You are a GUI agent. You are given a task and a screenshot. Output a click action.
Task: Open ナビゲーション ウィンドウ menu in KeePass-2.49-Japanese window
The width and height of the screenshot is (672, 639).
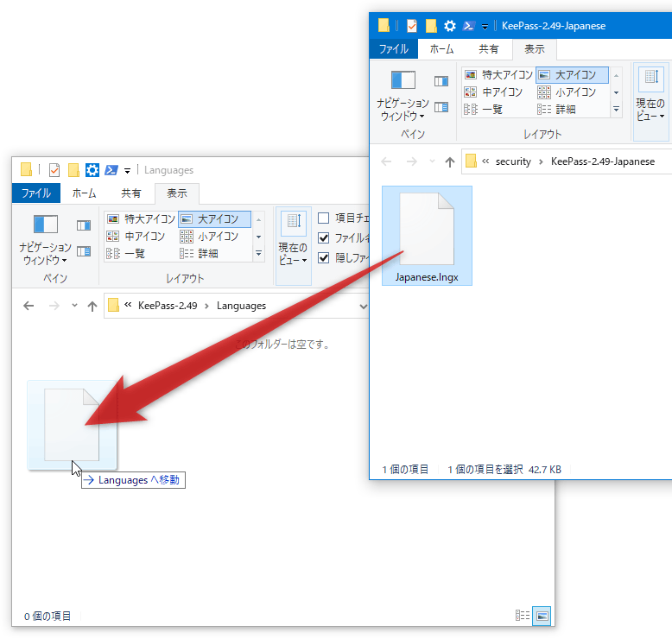(x=403, y=96)
